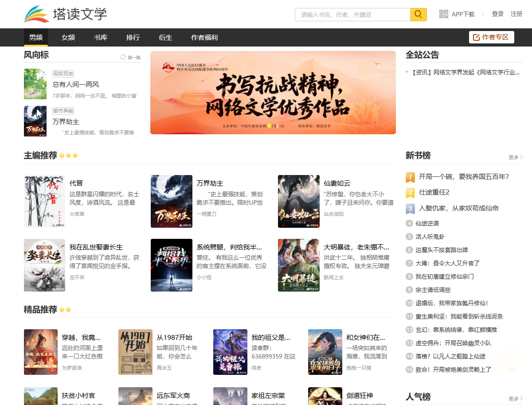Click inside the book search input field
The height and width of the screenshot is (405, 532).
(352, 15)
